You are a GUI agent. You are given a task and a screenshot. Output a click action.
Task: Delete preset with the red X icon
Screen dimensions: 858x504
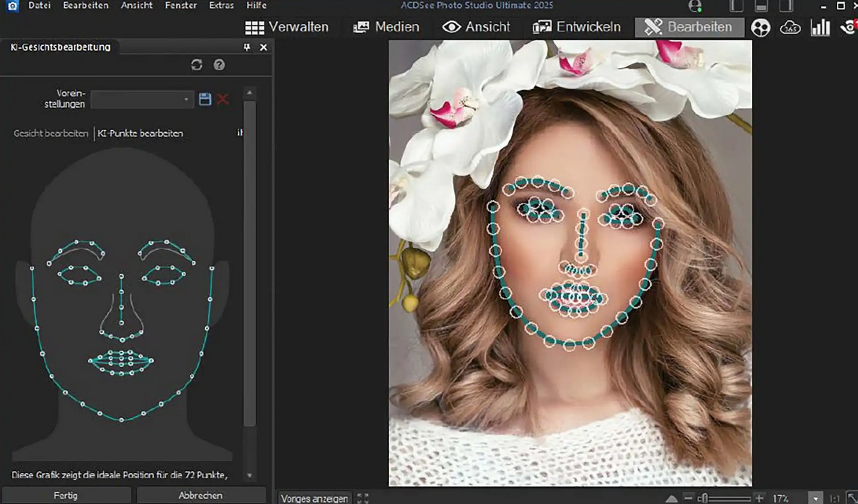pos(223,99)
